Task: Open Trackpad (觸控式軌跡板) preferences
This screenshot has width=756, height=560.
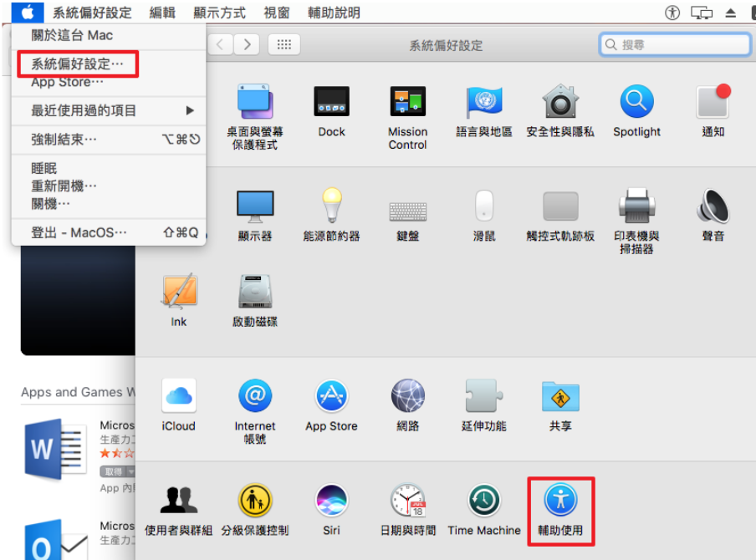Action: pyautogui.click(x=560, y=215)
